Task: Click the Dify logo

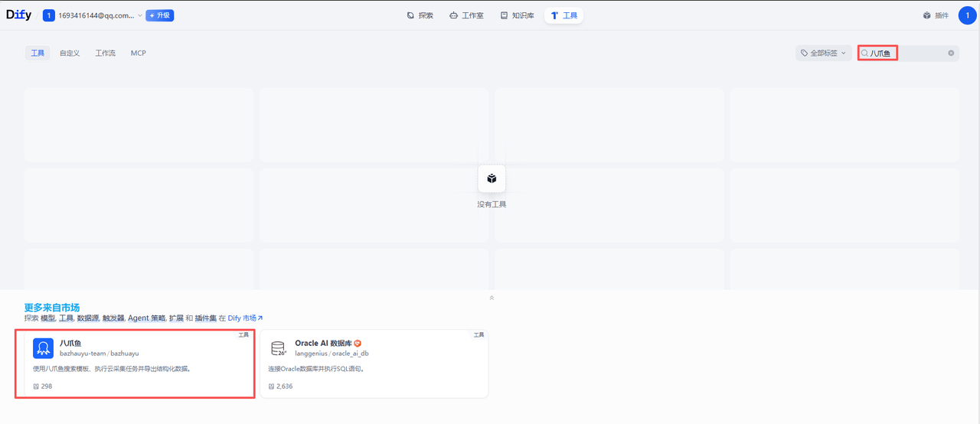Action: point(18,15)
